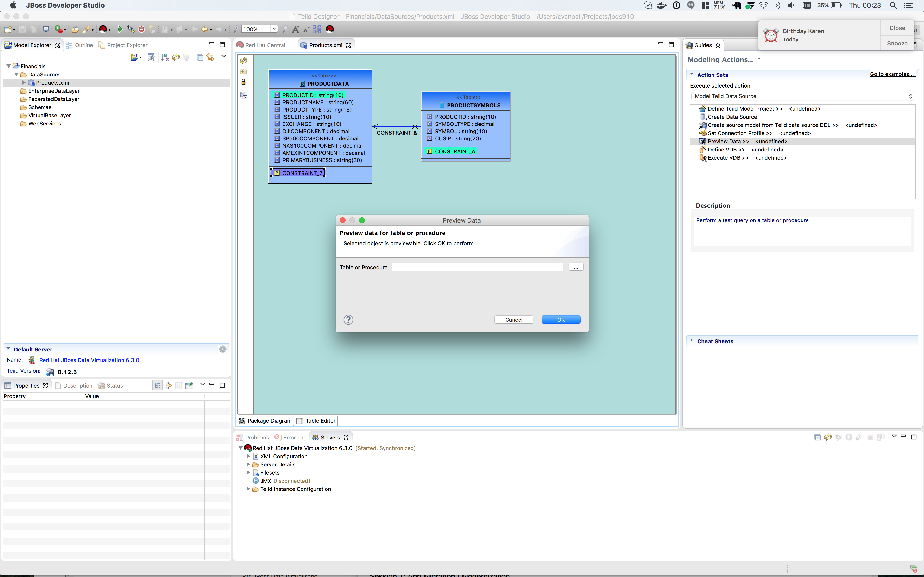
Task: Click the green Run play toolbar icon
Action: [x=120, y=29]
